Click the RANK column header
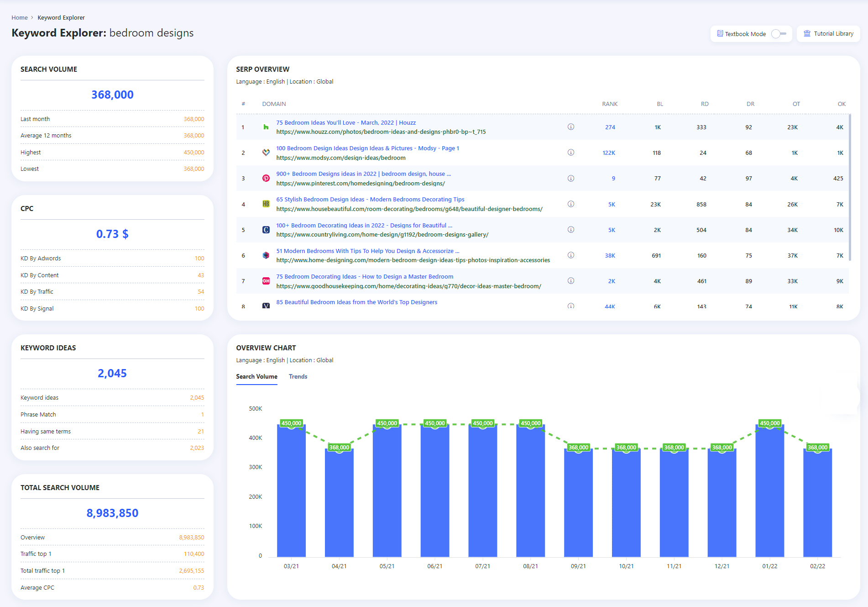This screenshot has height=607, width=868. coord(610,104)
